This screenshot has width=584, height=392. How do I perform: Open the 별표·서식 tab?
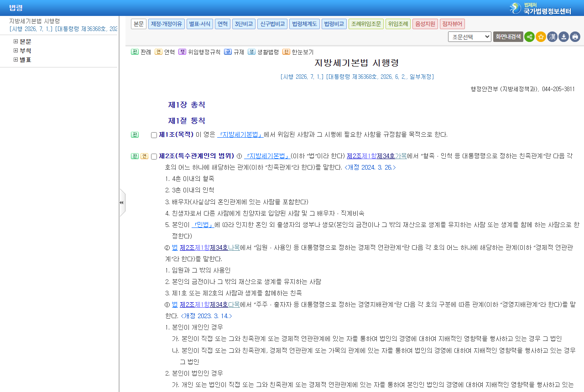[200, 24]
